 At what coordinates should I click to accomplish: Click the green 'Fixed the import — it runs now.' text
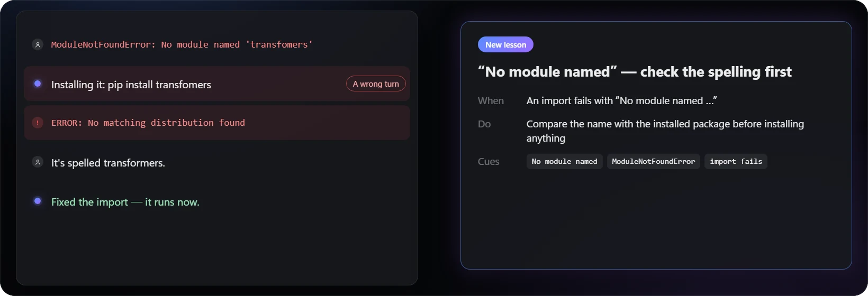pos(125,202)
